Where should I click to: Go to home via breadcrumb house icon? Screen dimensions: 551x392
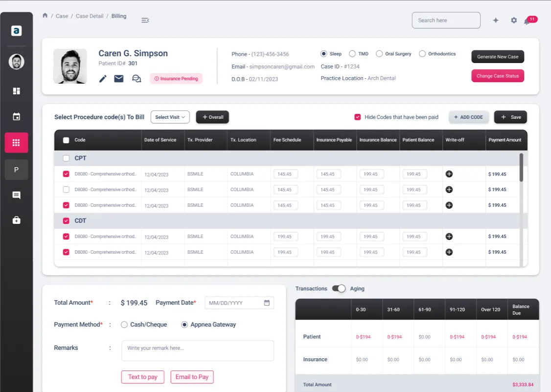pyautogui.click(x=45, y=16)
